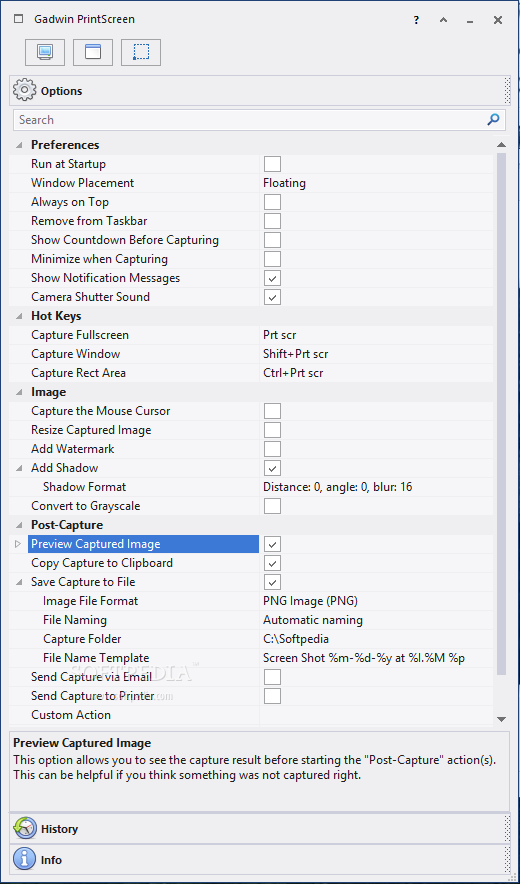This screenshot has height=884, width=520.
Task: Select the Capture Fullscreen hot key row
Action: pyautogui.click(x=252, y=335)
